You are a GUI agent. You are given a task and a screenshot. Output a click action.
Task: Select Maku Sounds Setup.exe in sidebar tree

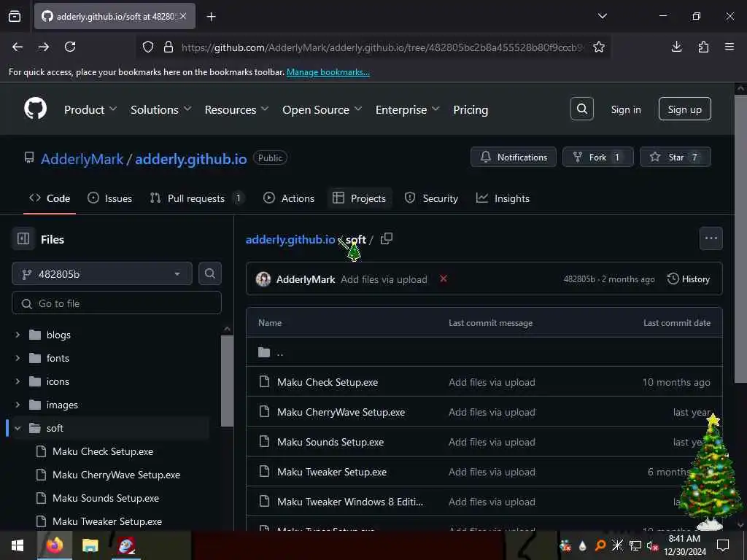tap(105, 498)
